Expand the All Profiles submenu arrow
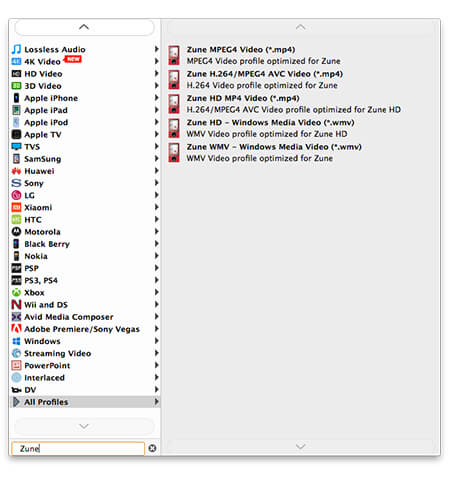This screenshot has height=482, width=449. [156, 402]
